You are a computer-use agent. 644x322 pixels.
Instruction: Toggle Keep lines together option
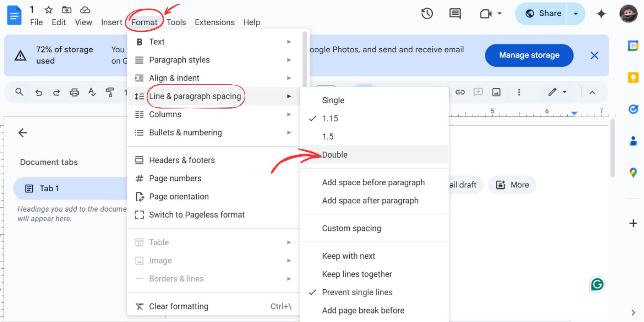coord(374,274)
